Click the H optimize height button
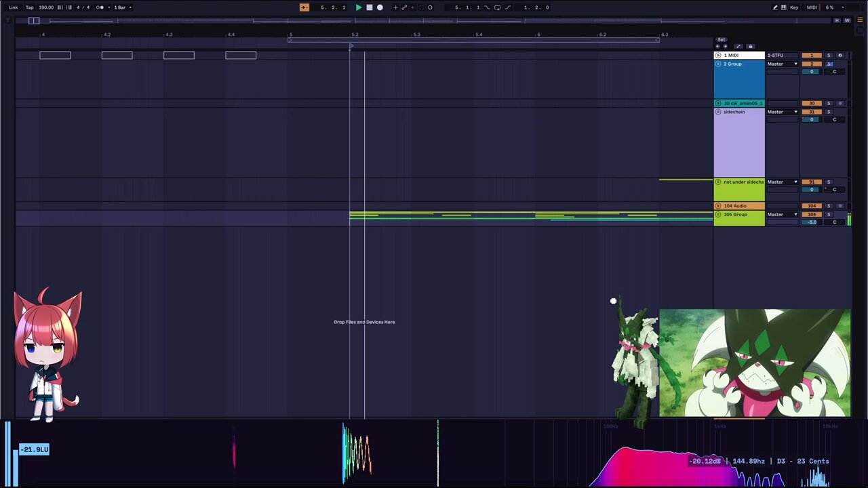868x488 pixels. (837, 20)
